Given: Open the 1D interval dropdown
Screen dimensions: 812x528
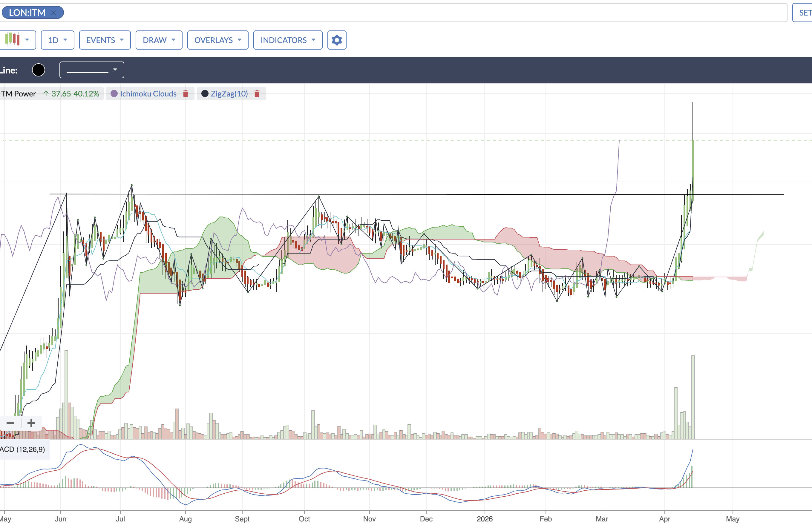Looking at the screenshot, I should 57,40.
